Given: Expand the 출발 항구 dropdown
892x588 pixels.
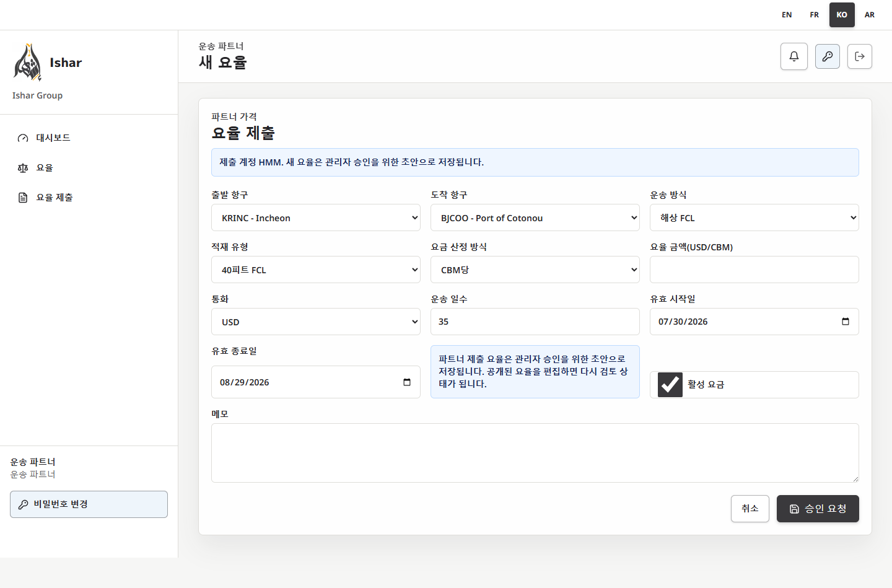Looking at the screenshot, I should tap(316, 217).
